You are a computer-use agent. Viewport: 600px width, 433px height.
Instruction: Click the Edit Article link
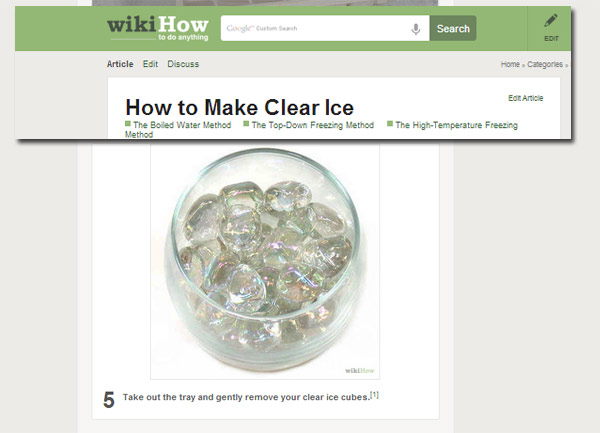525,98
